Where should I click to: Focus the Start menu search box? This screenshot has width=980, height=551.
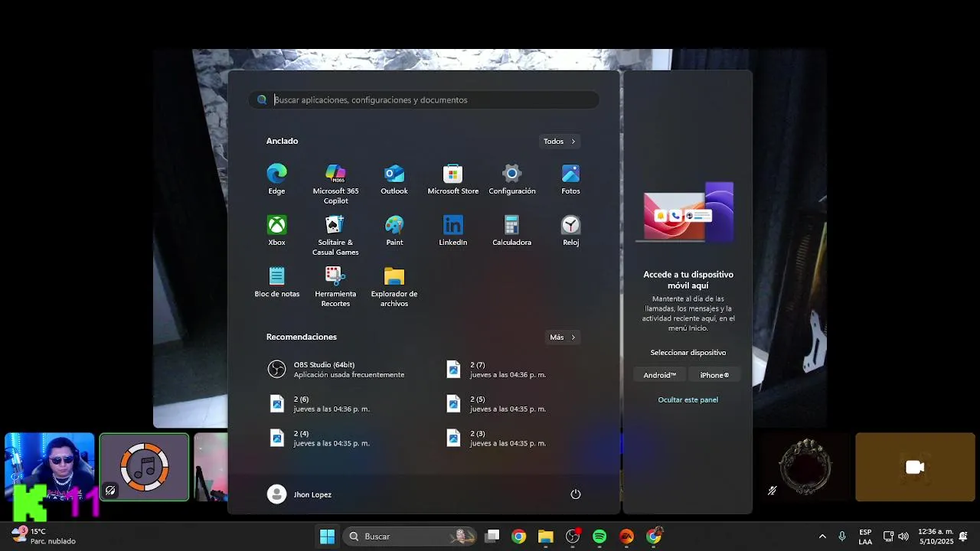(x=423, y=99)
